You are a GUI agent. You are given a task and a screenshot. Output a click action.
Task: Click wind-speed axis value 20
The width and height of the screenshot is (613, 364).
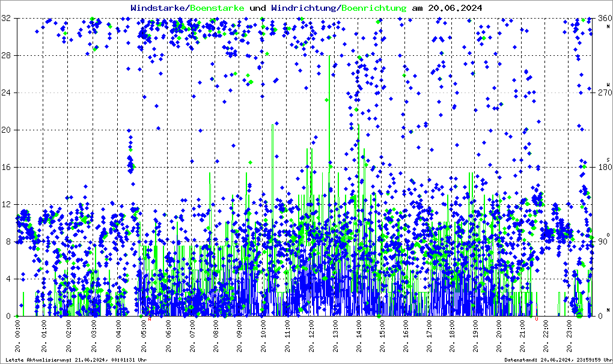6,130
